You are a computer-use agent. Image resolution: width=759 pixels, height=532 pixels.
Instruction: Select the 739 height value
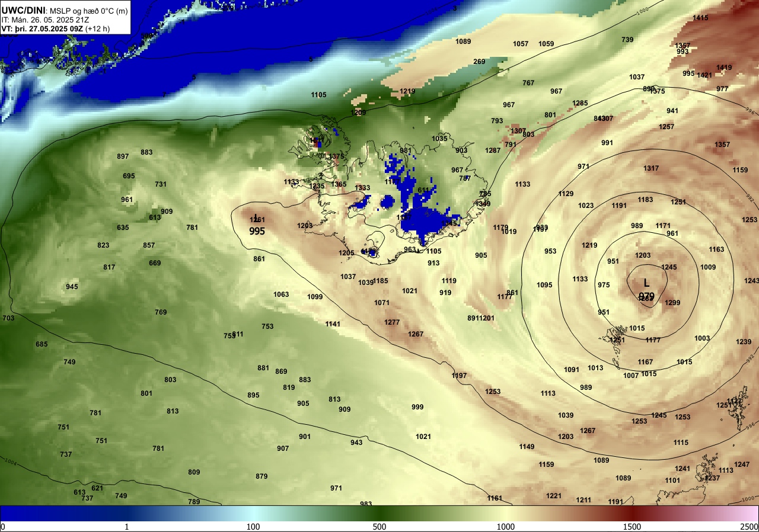(x=627, y=40)
